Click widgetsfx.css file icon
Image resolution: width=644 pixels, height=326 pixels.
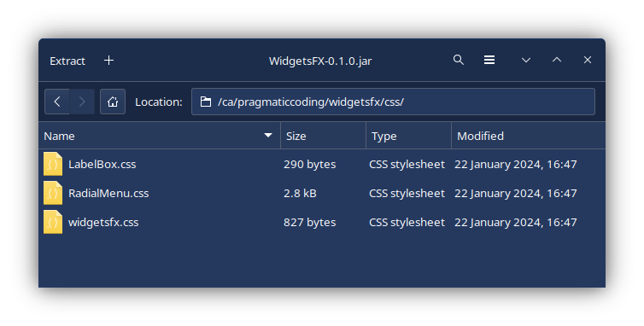coord(53,222)
